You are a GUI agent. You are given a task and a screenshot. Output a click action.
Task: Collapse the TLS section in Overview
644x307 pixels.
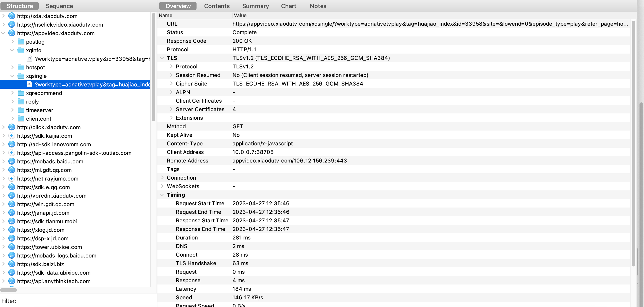[x=162, y=58]
